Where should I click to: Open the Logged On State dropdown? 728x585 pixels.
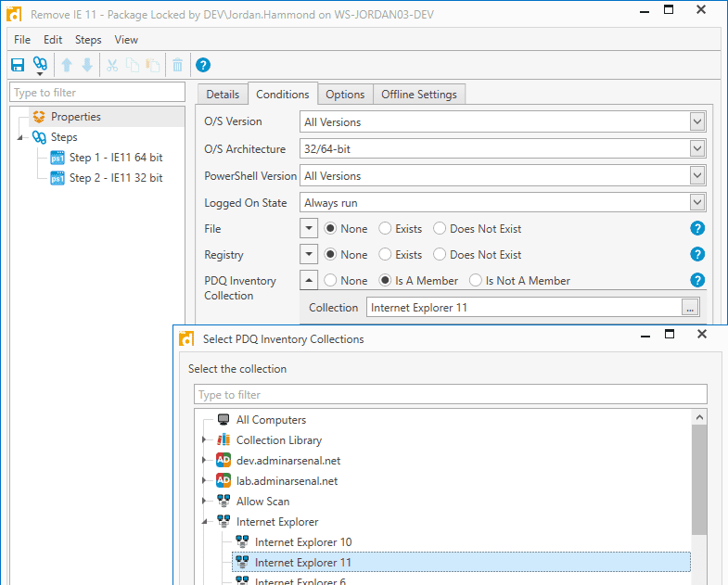[696, 203]
